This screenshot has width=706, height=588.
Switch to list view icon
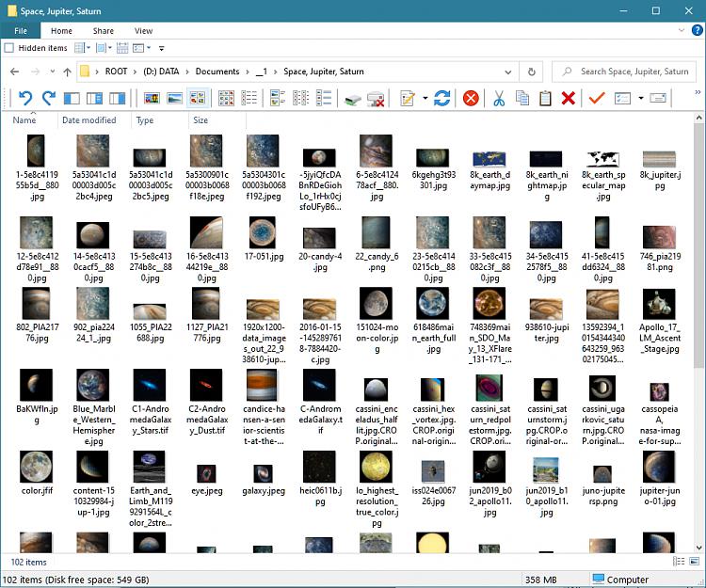coord(249,98)
